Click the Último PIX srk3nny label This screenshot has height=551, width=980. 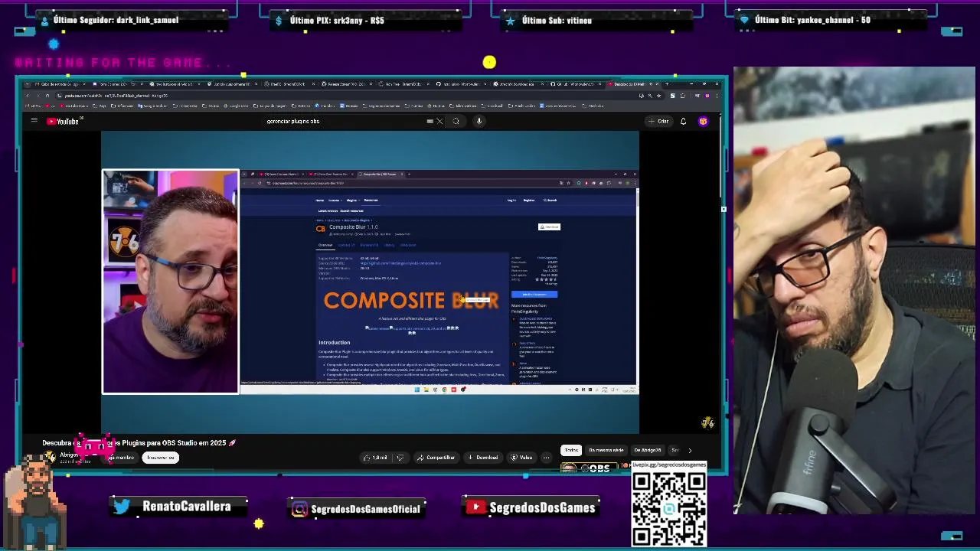tap(337, 20)
